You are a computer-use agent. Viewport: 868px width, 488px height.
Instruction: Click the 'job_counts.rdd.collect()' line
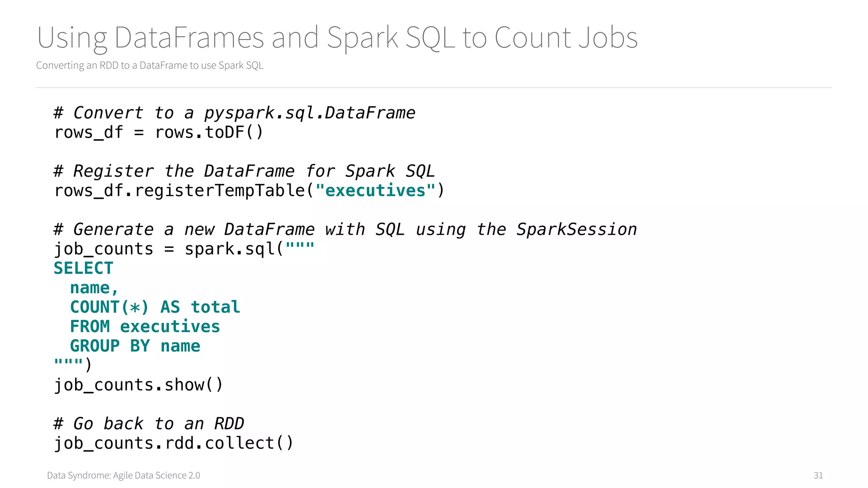pos(173,444)
